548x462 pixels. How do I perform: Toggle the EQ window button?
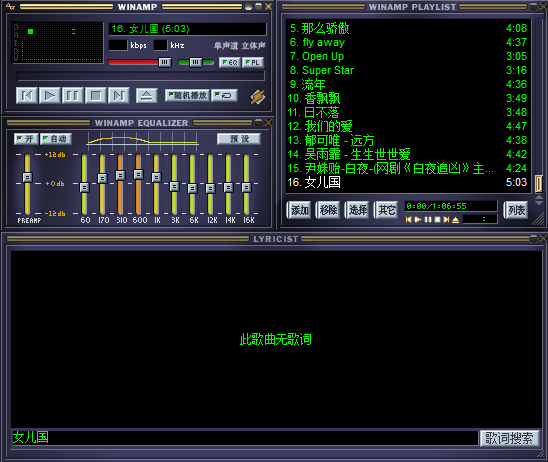[x=230, y=63]
